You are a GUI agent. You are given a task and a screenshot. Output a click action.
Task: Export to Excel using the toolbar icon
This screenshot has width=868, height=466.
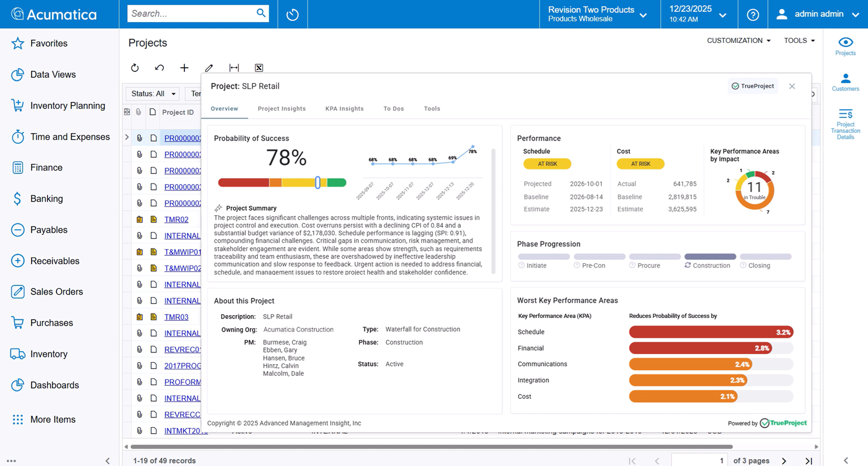click(259, 68)
